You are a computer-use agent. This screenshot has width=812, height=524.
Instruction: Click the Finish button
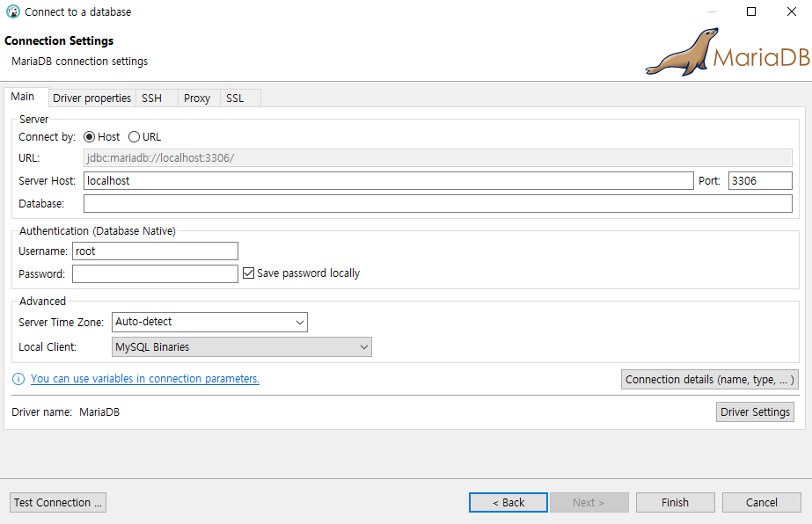point(676,502)
